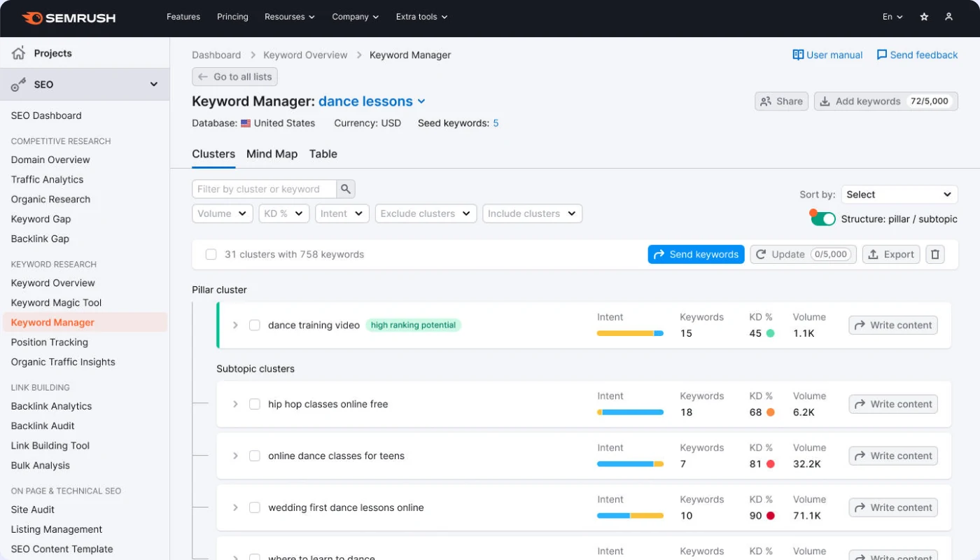Switch to the Mind Map tab
The width and height of the screenshot is (980, 560).
pos(272,154)
